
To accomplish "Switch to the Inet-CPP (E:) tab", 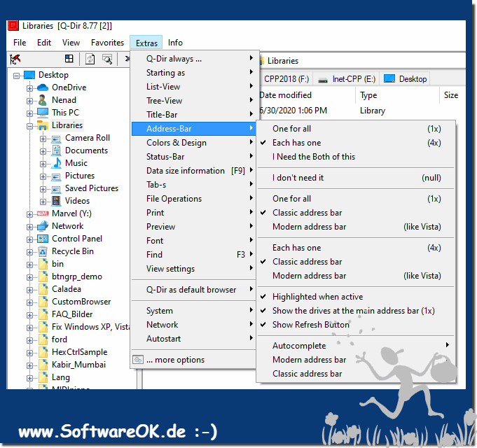I will click(347, 79).
